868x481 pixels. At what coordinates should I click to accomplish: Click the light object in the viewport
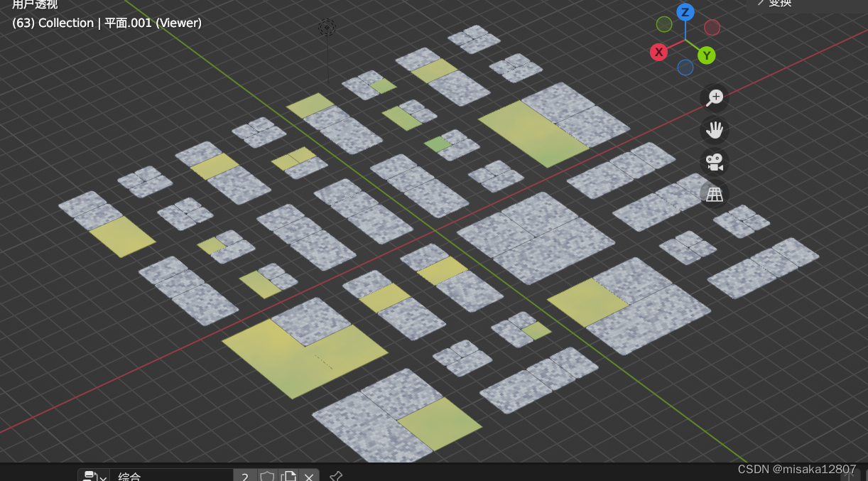327,28
